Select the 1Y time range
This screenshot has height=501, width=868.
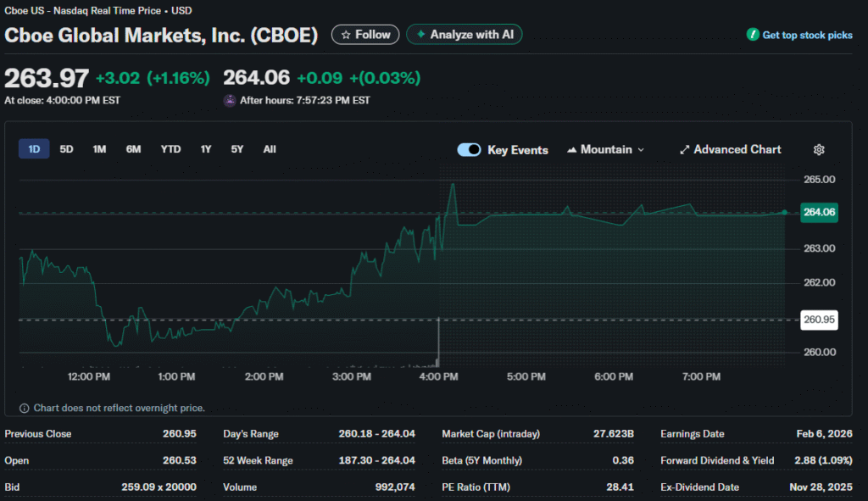click(x=206, y=149)
